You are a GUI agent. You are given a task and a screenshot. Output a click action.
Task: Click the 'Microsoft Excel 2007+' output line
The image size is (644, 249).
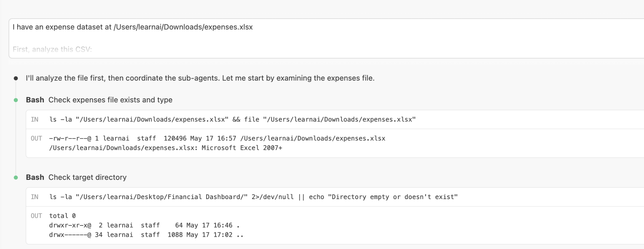(166, 148)
